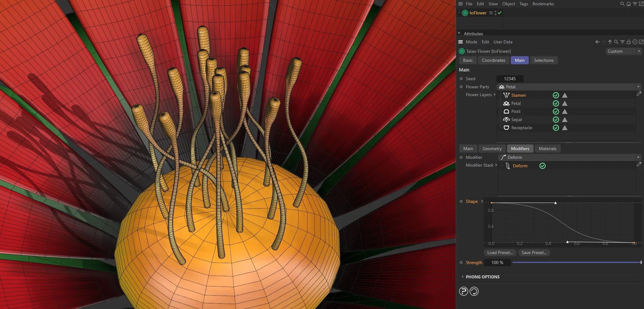Click the lock icon in the Attributes toolbar
The height and width of the screenshot is (309, 644).
[x=629, y=42]
